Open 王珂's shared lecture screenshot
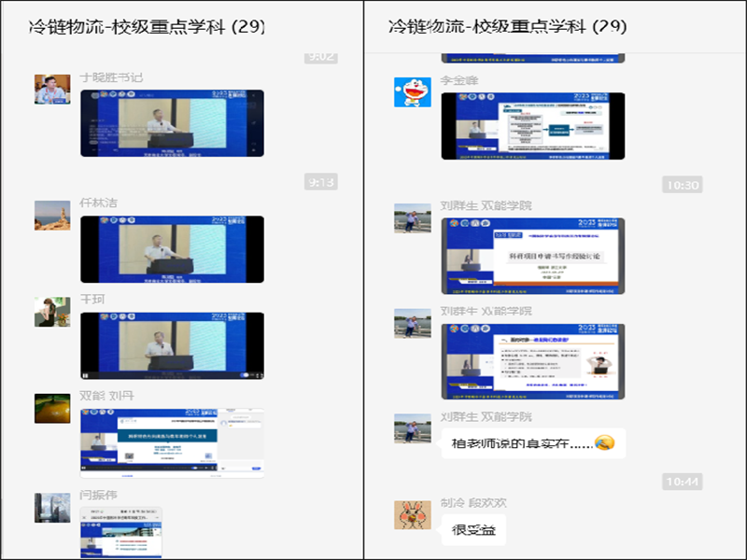The height and width of the screenshot is (560, 747). click(x=172, y=345)
